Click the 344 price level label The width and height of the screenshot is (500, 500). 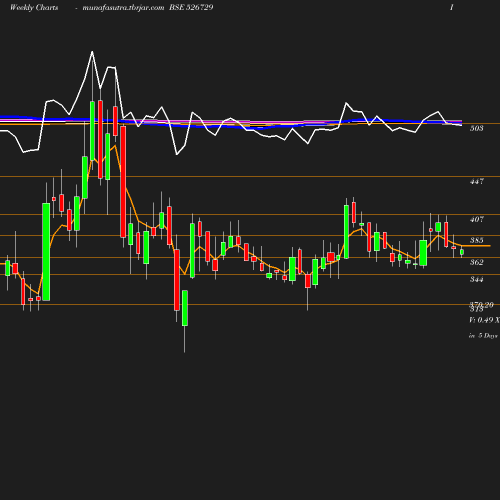[477, 279]
